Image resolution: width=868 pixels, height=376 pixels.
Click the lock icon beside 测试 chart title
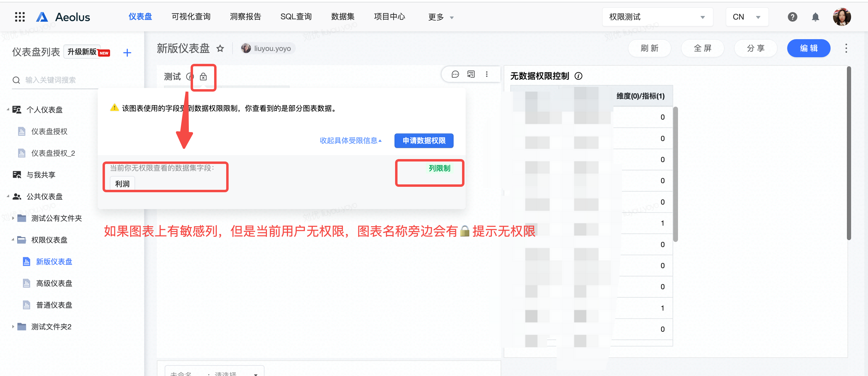click(x=203, y=77)
